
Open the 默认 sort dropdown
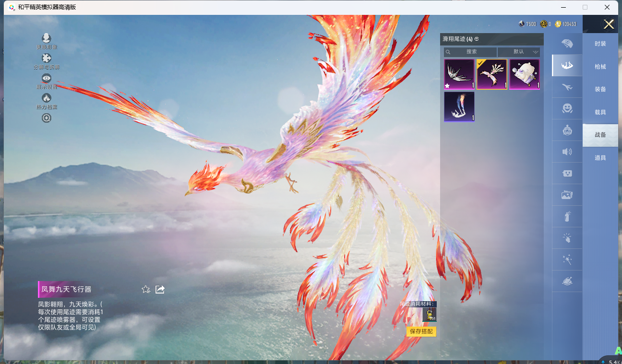coord(519,52)
